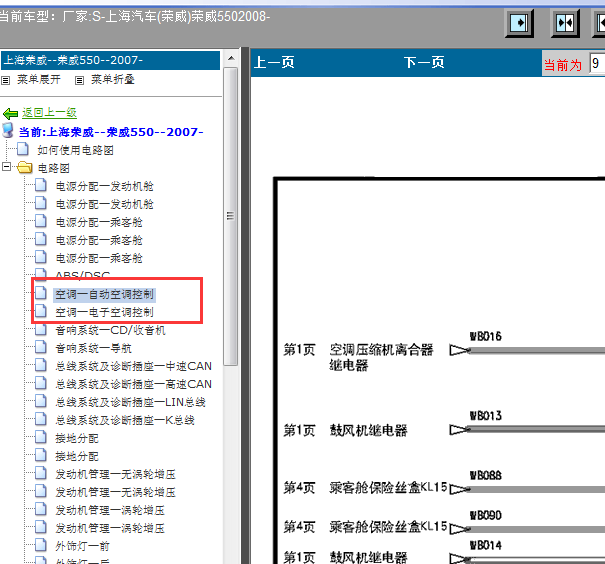This screenshot has width=605, height=564.
Task: Select 当前:上海荣威--荣威550--2007- root node
Action: 111,132
